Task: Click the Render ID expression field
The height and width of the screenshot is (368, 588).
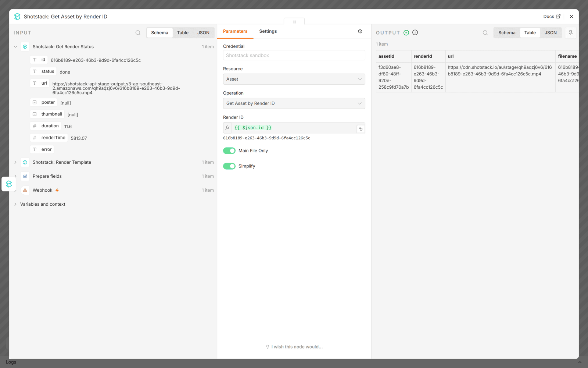Action: [294, 128]
